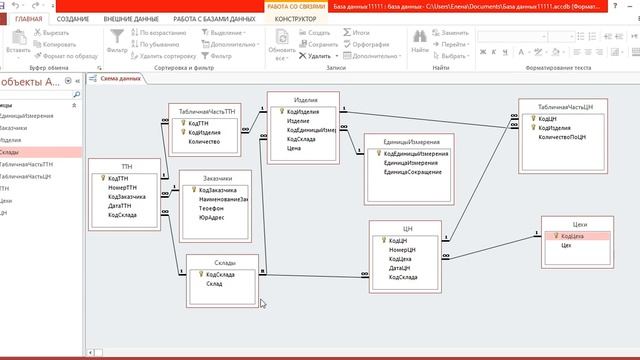Toggle Итоги sigma button
The width and height of the screenshot is (640, 360).
coord(356,33)
